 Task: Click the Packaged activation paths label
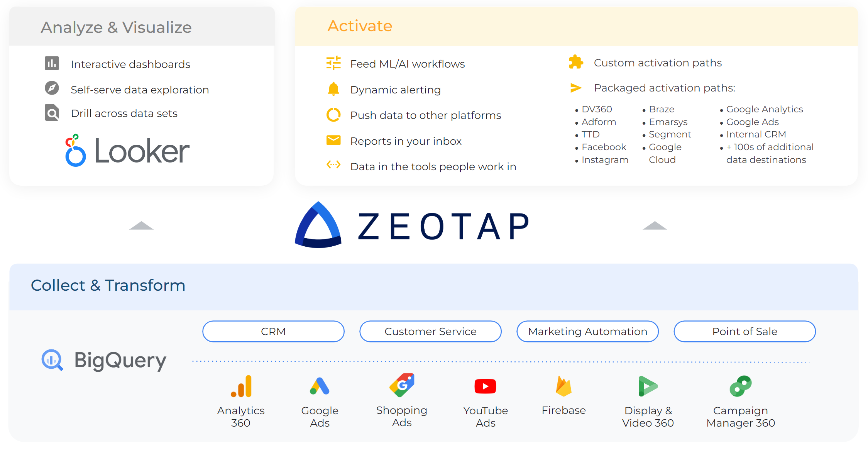665,88
